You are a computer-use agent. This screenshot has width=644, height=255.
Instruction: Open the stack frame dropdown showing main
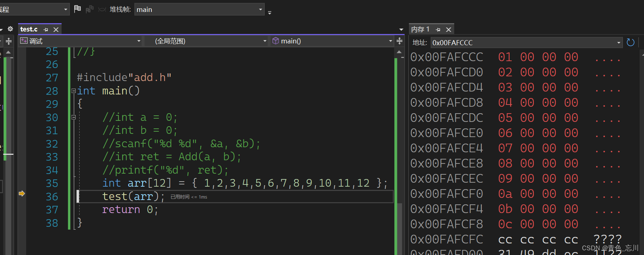point(199,9)
